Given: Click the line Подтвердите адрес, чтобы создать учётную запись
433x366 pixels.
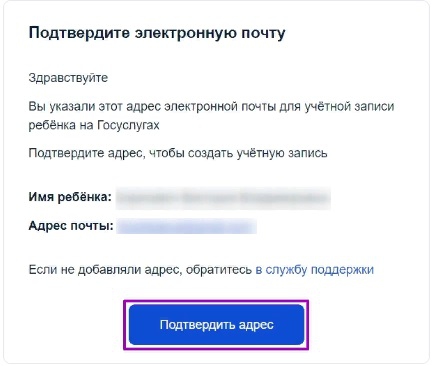Looking at the screenshot, I should pyautogui.click(x=178, y=153).
